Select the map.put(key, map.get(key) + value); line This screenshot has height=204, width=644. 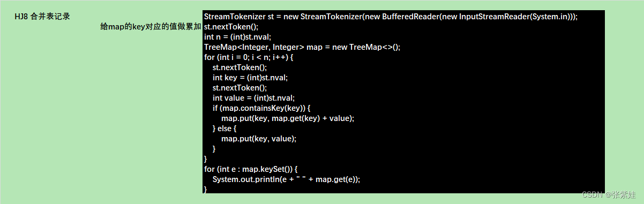[x=288, y=118]
